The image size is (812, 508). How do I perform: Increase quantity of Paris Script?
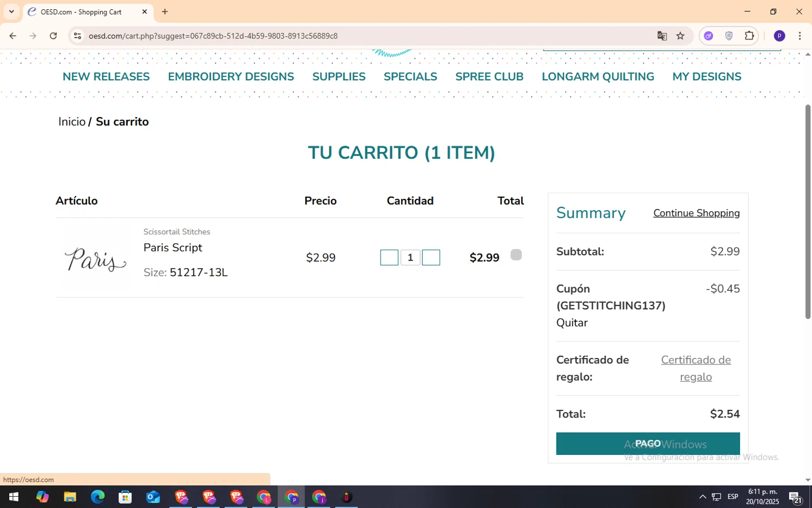click(431, 257)
